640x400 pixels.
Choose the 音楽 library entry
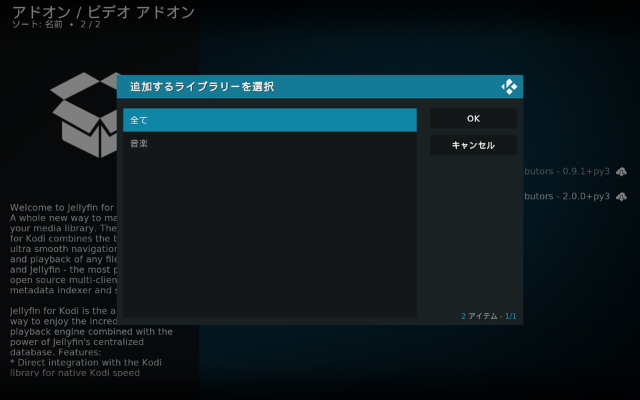pyautogui.click(x=269, y=144)
